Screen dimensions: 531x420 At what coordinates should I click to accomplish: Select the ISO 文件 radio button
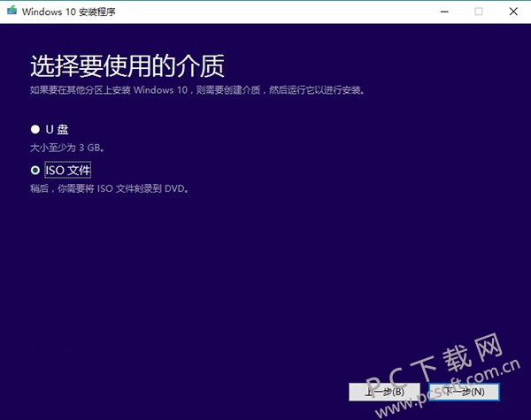click(x=35, y=170)
